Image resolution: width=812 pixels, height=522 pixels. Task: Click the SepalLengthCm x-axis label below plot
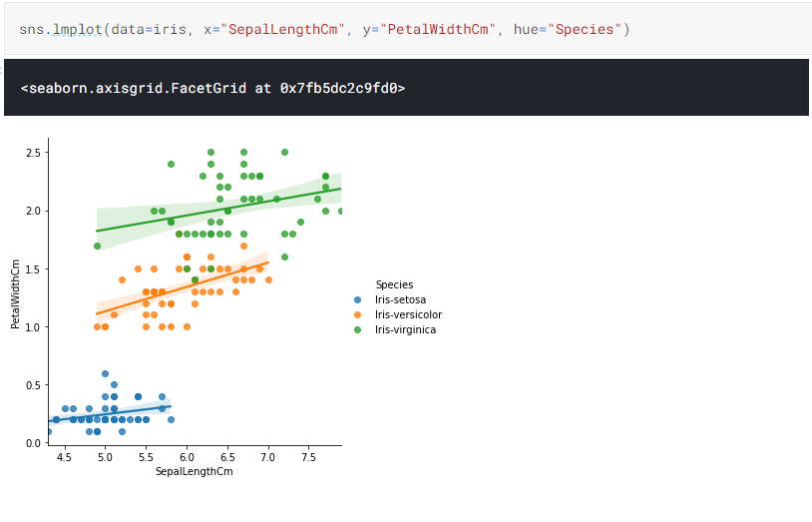click(x=195, y=471)
